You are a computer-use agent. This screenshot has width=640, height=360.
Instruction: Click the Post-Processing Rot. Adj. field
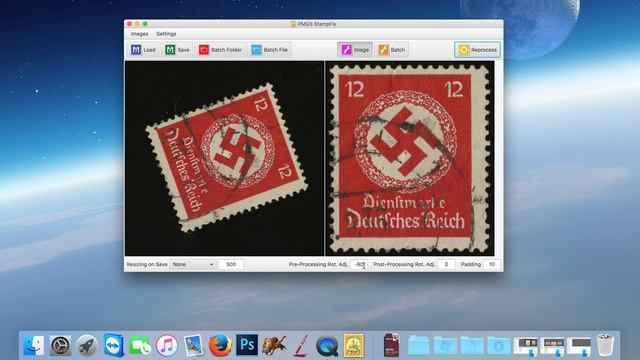click(x=446, y=264)
